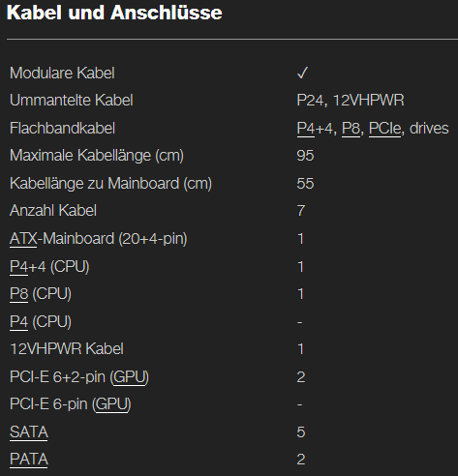Click underlined P4 in Flachbandkabel value
The image size is (458, 476).
click(306, 129)
